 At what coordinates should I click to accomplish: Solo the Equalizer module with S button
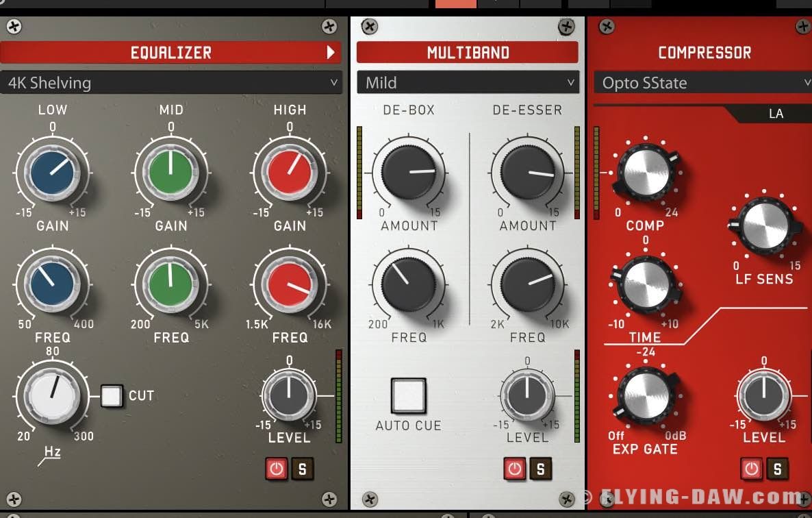pyautogui.click(x=302, y=469)
